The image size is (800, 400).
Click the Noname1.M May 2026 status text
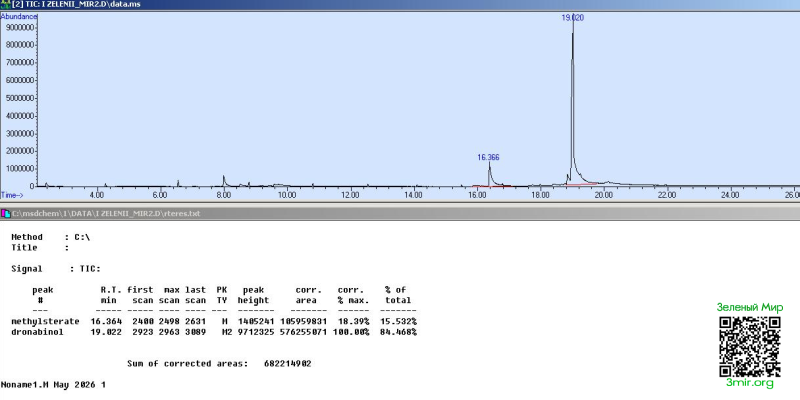tap(53, 385)
